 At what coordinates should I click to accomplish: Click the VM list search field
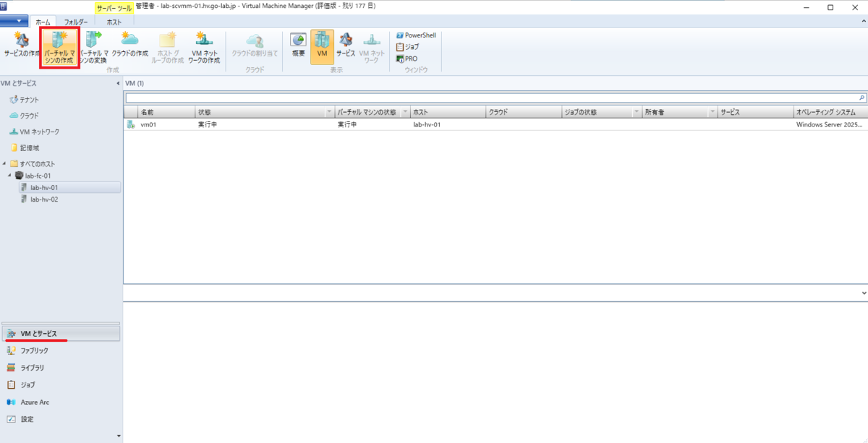(x=491, y=98)
